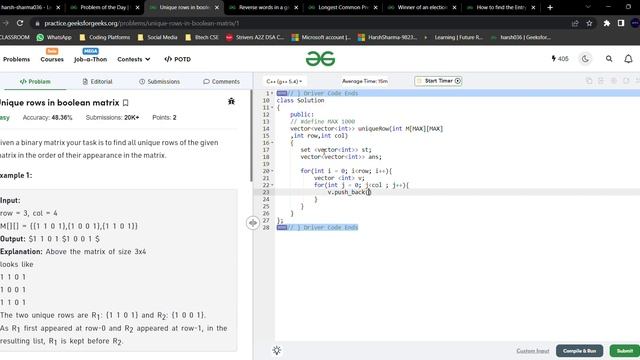
Task: Click 'class Solution' on line 10
Action: point(300,100)
